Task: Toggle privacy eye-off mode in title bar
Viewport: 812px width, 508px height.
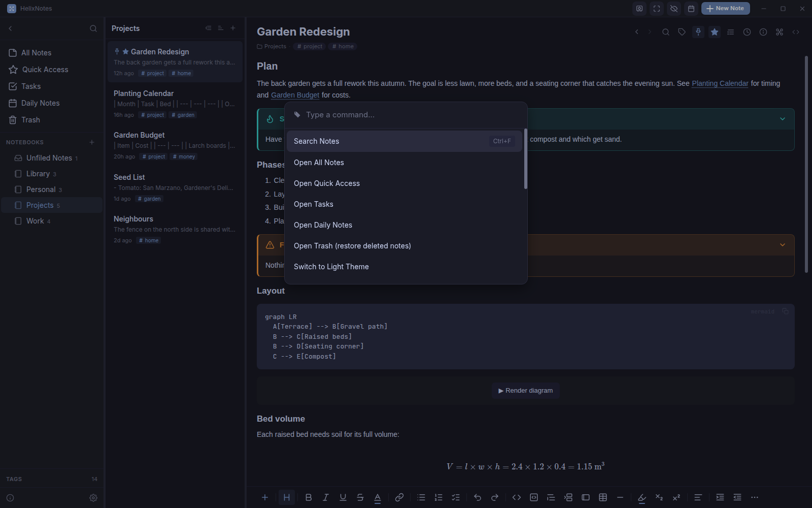Action: coord(674,9)
